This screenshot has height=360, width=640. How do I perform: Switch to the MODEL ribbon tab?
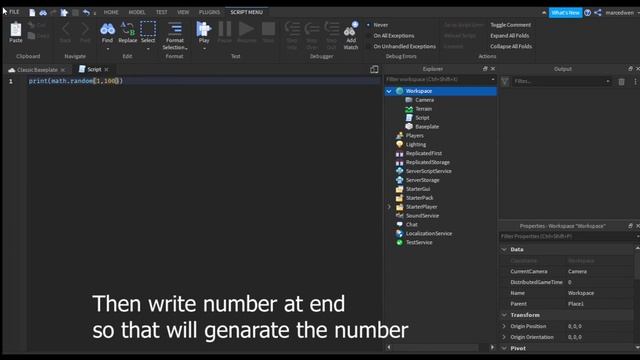137,12
